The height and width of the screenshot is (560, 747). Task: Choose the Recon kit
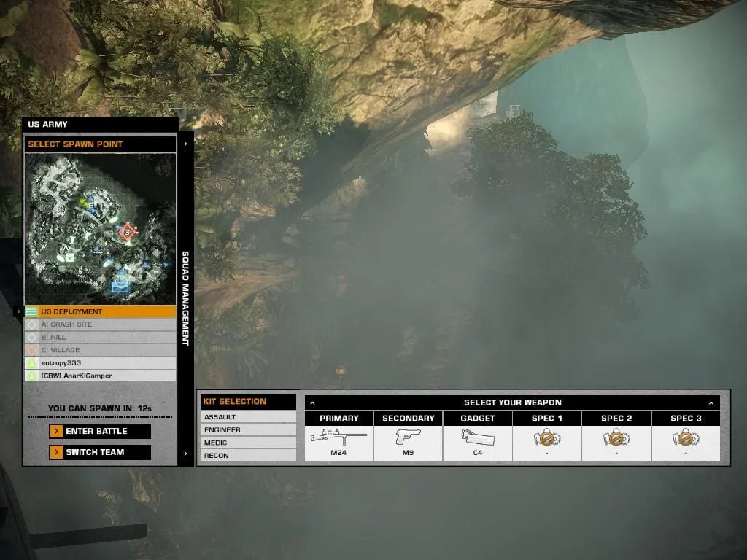[248, 455]
